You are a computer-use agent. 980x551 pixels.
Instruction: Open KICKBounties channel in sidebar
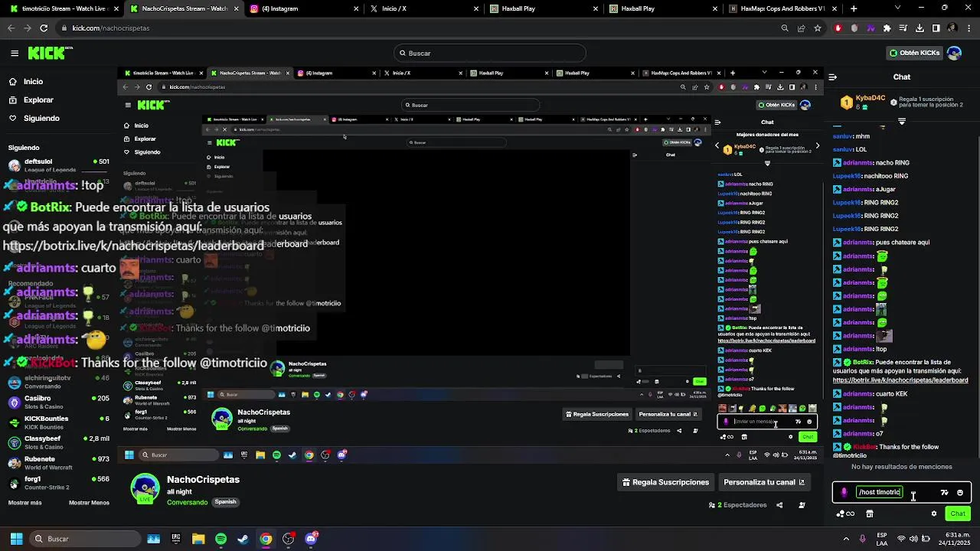pos(58,422)
